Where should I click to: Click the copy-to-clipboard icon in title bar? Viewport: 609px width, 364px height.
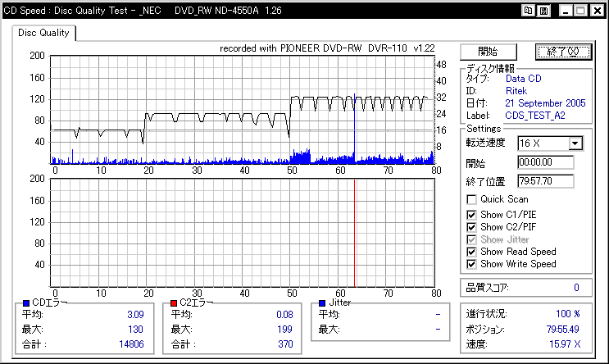pyautogui.click(x=528, y=11)
